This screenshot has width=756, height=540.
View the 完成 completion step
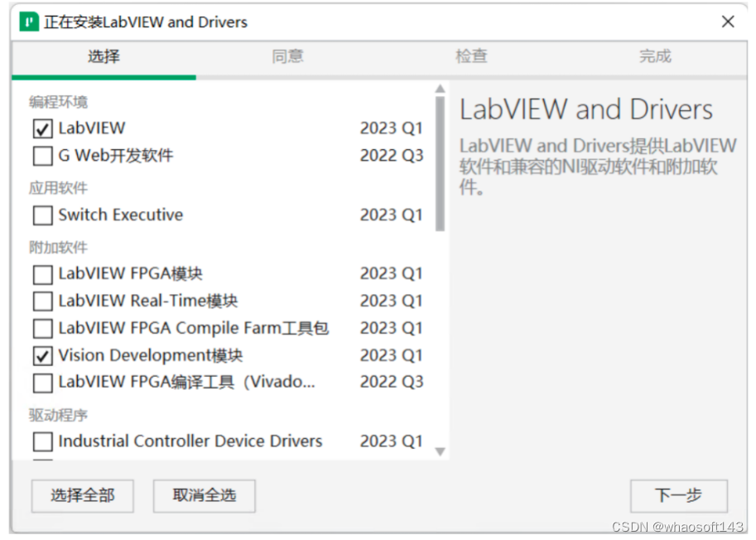[654, 57]
